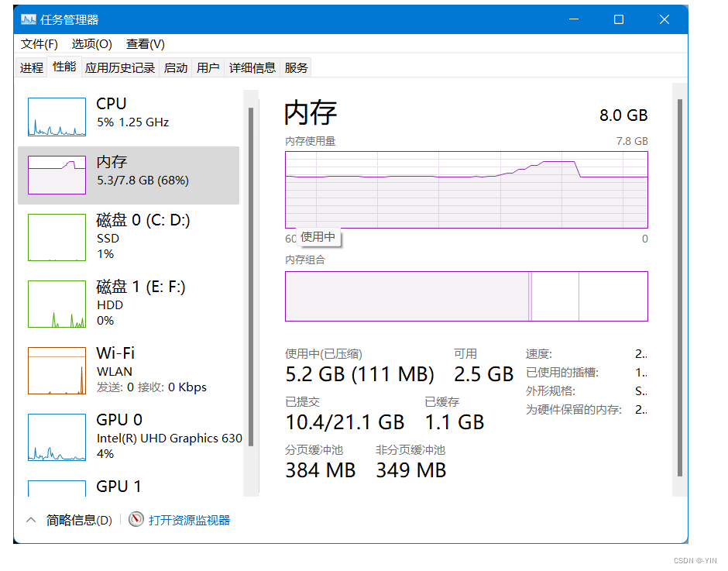Open the 选项(O) menu

[92, 44]
